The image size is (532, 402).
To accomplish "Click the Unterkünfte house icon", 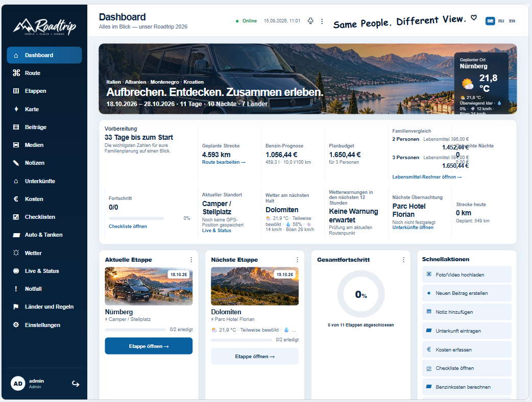I will pyautogui.click(x=16, y=181).
